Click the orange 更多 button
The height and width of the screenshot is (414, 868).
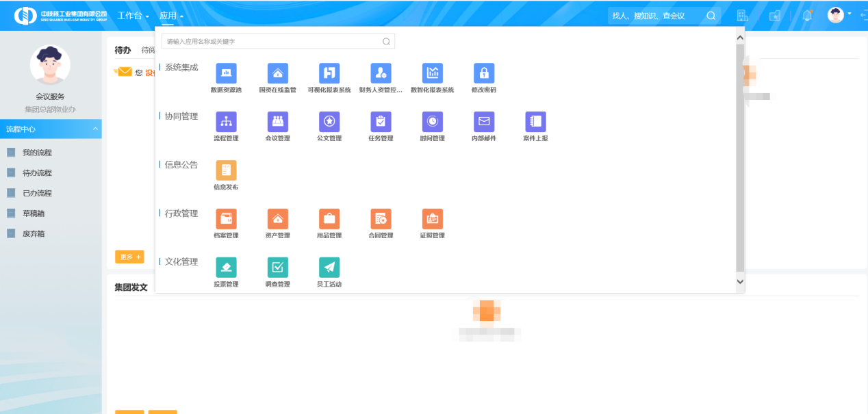click(x=129, y=257)
